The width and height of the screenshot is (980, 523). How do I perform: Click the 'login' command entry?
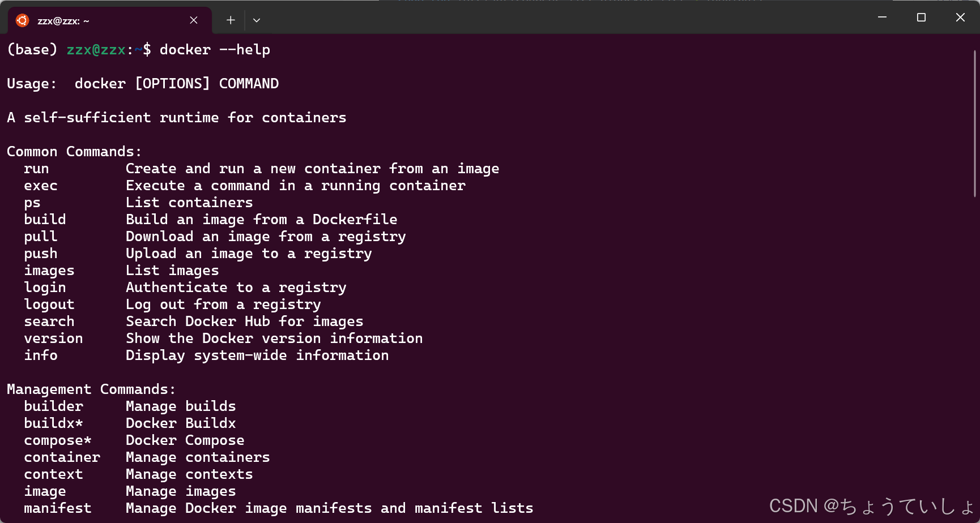(45, 288)
